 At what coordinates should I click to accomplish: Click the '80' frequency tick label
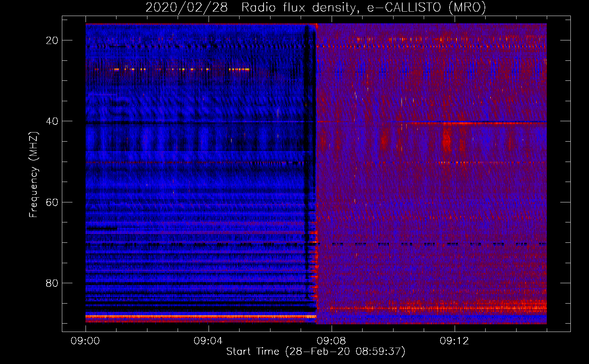52,283
